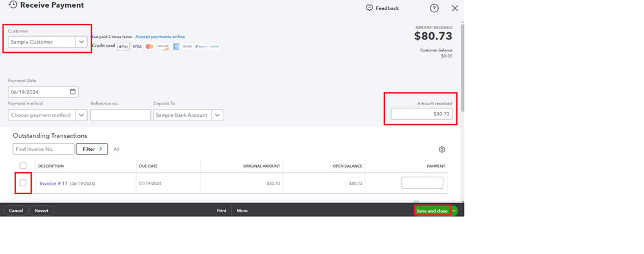The width and height of the screenshot is (644, 254).
Task: Open the Invoice # 11 link
Action: 54,184
